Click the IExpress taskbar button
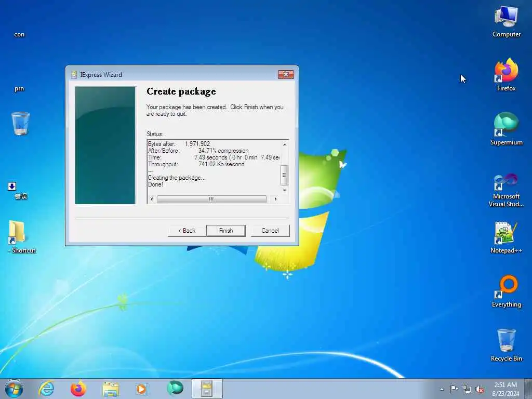Screen dimensions: 532x399 [207, 389]
